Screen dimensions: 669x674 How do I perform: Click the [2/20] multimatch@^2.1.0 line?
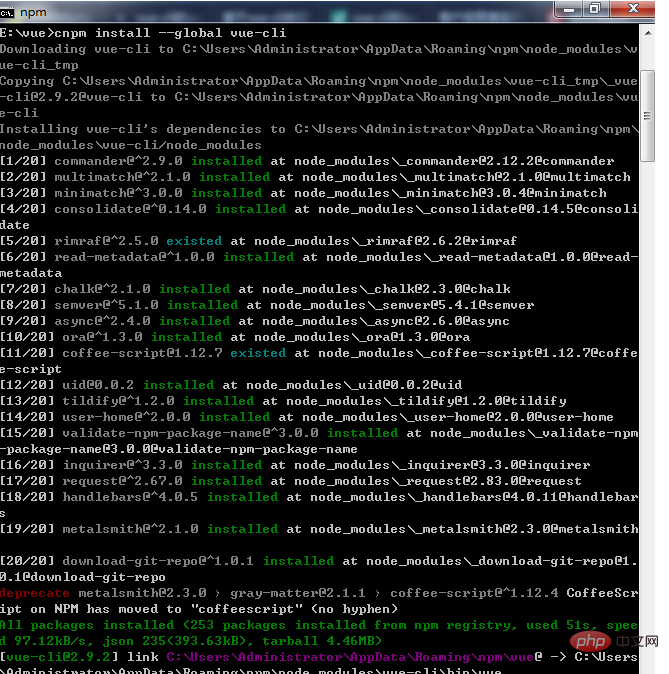(315, 177)
